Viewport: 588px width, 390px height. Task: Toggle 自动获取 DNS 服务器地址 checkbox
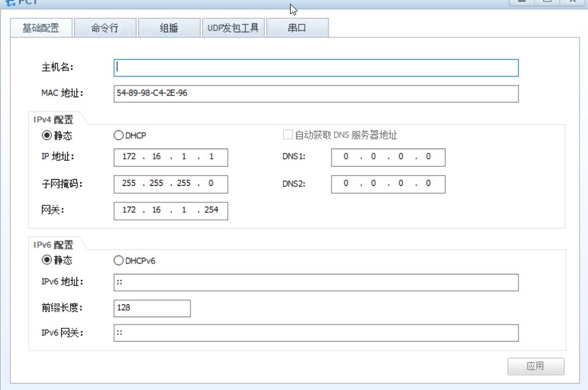[x=288, y=135]
